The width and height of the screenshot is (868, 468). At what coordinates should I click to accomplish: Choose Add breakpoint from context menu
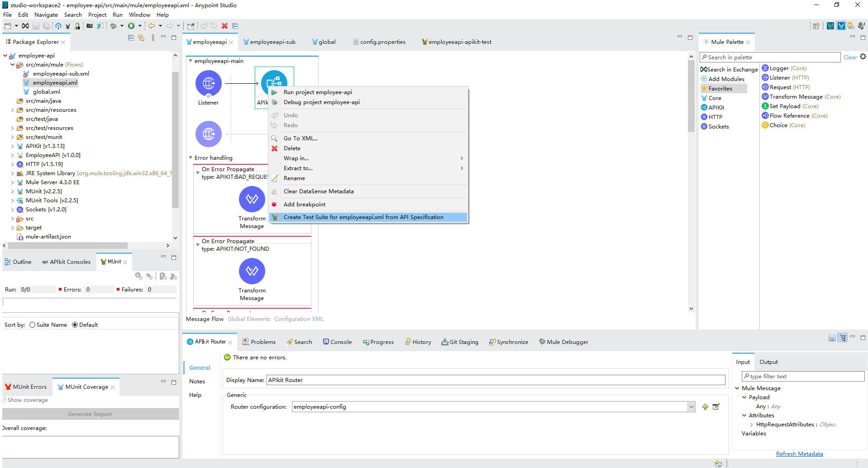pos(368,205)
